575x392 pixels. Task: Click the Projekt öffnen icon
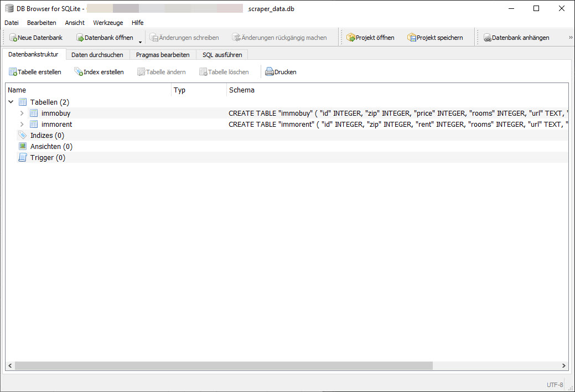click(351, 38)
